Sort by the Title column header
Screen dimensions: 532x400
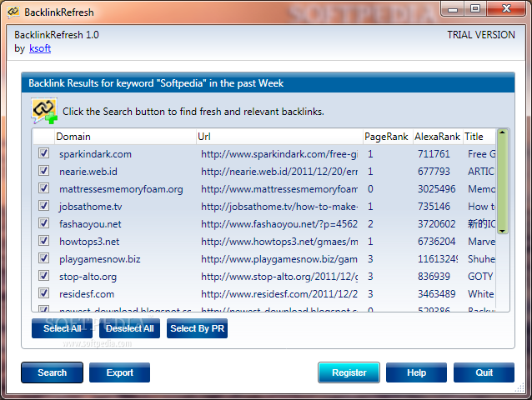tap(479, 137)
